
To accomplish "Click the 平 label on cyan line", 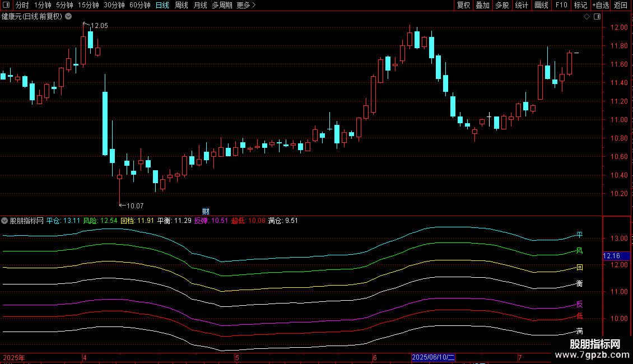I will coord(579,235).
